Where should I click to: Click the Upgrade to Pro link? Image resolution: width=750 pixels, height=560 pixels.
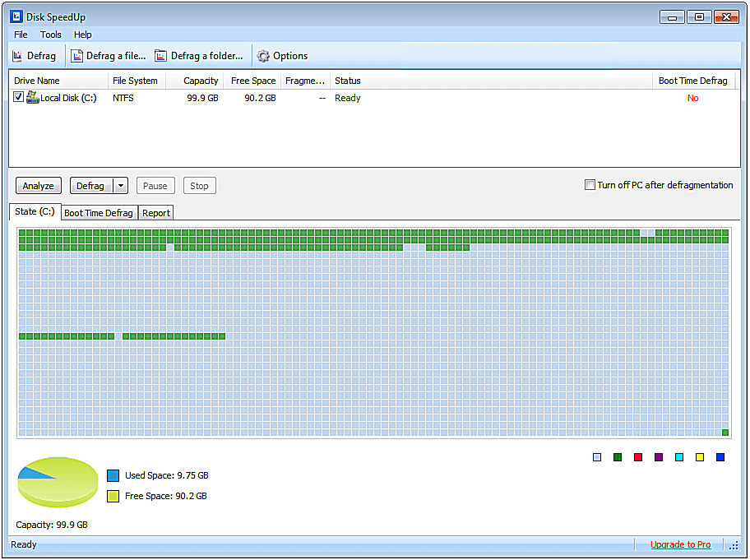pos(680,544)
